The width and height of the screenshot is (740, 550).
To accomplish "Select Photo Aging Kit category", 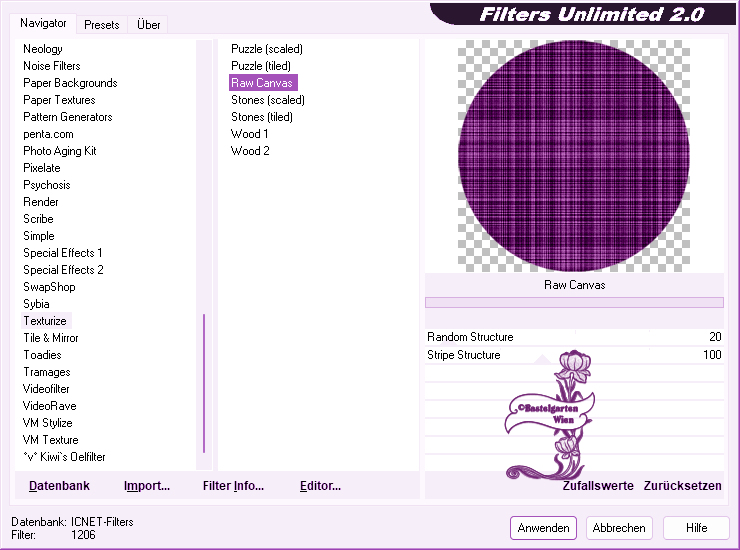I will pyautogui.click(x=59, y=151).
